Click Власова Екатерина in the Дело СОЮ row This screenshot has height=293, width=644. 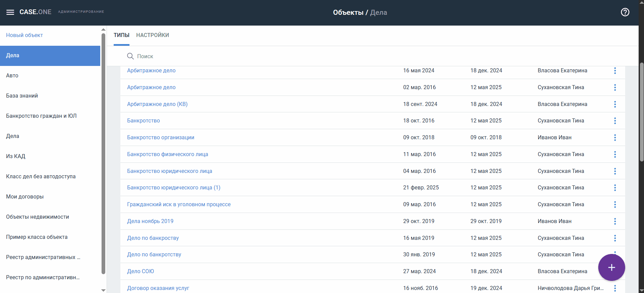pos(562,271)
